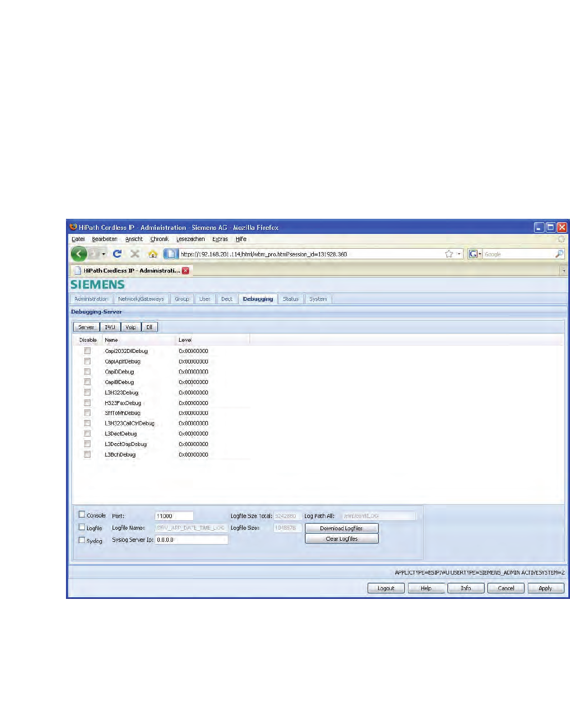Toggle Disable checkbox for L3DectGapDebug
The width and height of the screenshot is (570, 728).
tap(87, 444)
